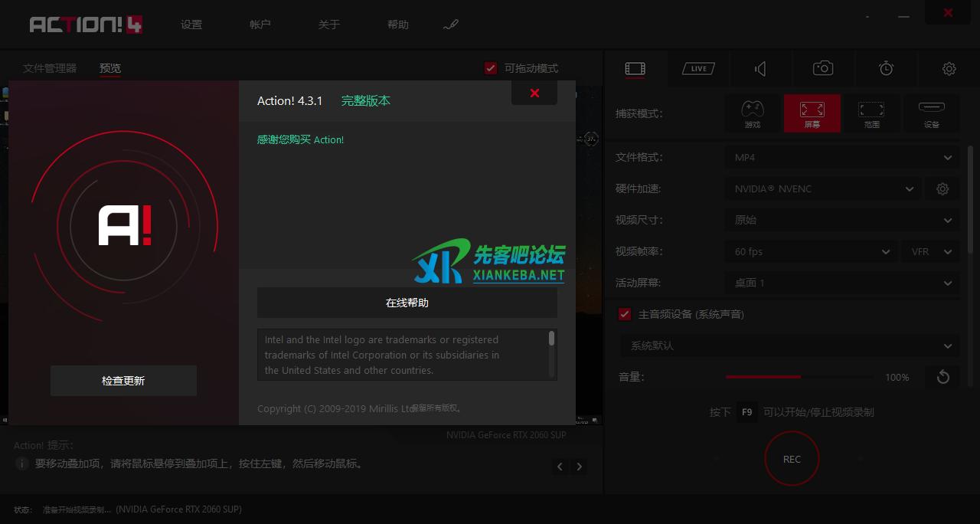Click the 检查更新 button
980x524 pixels.
[x=123, y=381]
